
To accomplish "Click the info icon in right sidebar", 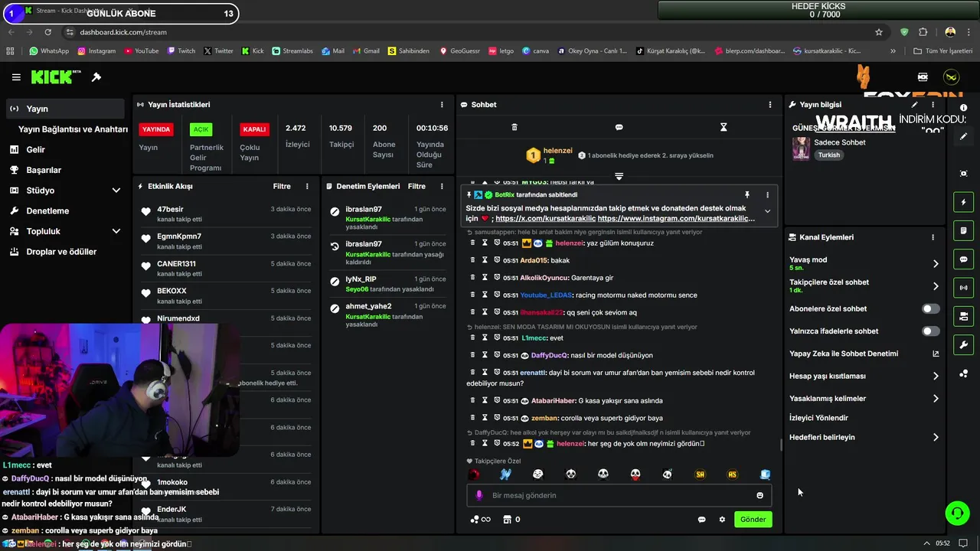I will pyautogui.click(x=964, y=108).
